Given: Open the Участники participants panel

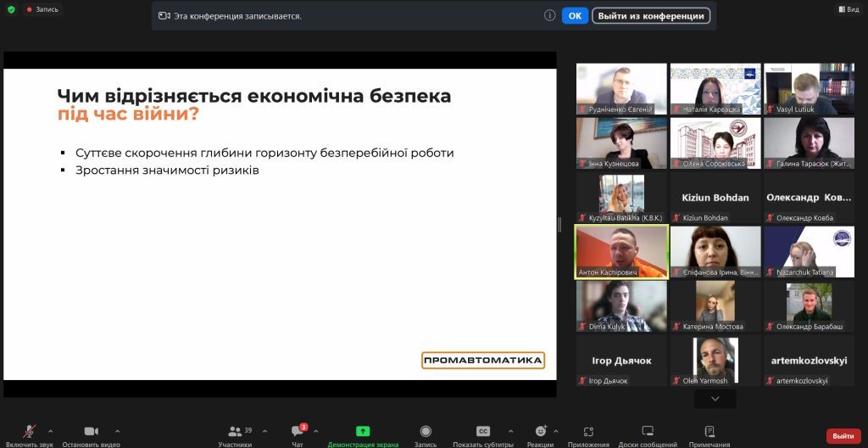Looking at the screenshot, I should tap(236, 436).
